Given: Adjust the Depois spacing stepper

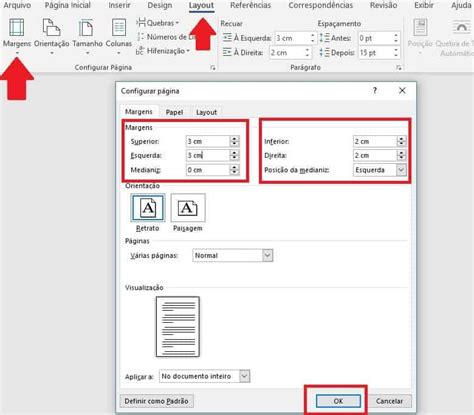Looking at the screenshot, I should (396, 53).
